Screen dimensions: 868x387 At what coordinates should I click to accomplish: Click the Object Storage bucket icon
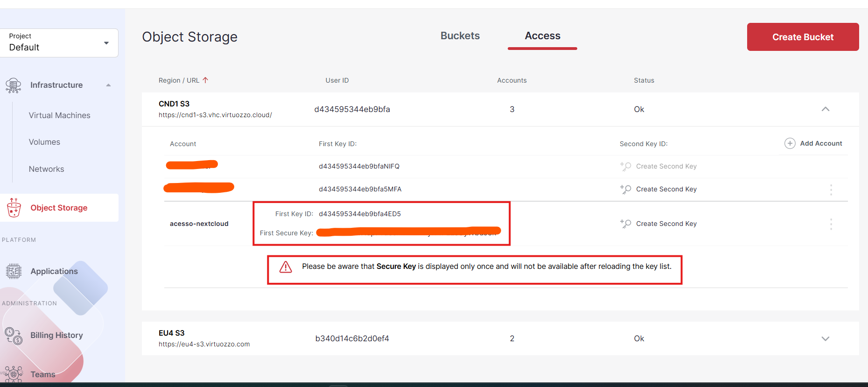pyautogui.click(x=14, y=208)
